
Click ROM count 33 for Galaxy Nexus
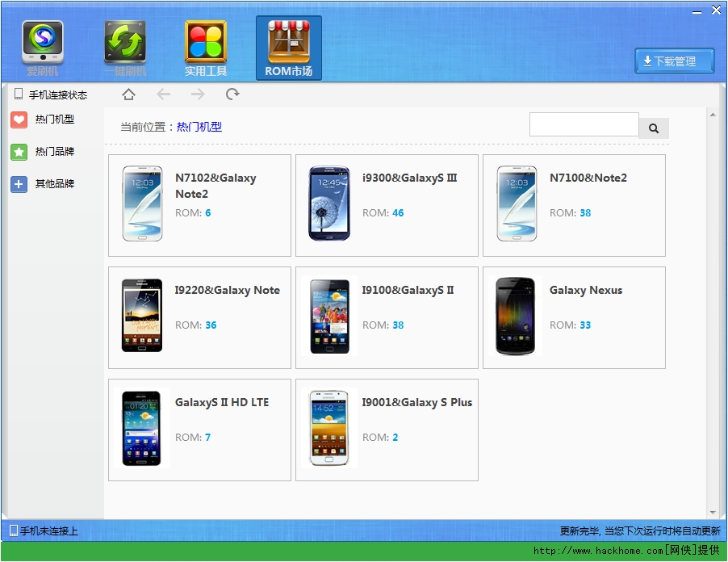pyautogui.click(x=585, y=325)
